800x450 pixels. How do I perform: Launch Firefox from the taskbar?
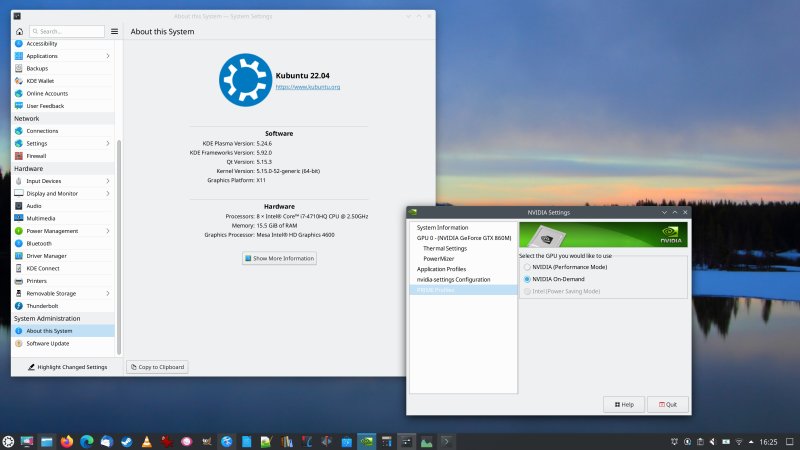67,441
